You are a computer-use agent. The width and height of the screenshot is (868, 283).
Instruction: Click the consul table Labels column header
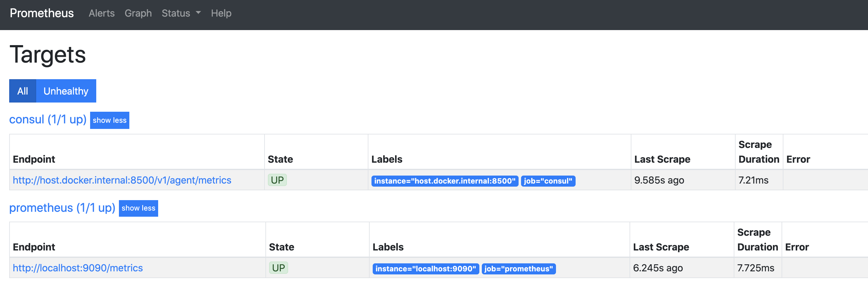(x=387, y=159)
